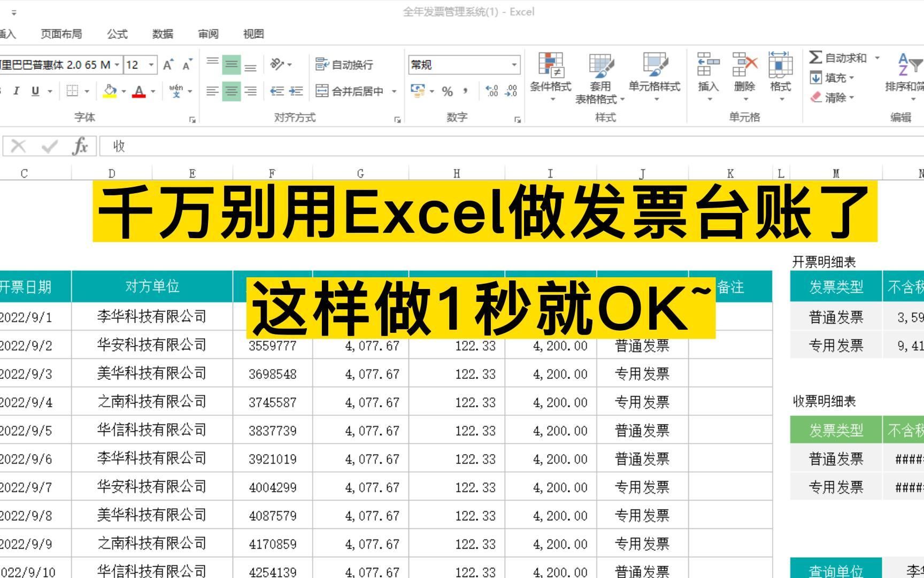
Task: Open the font size dropdown
Action: pyautogui.click(x=151, y=65)
